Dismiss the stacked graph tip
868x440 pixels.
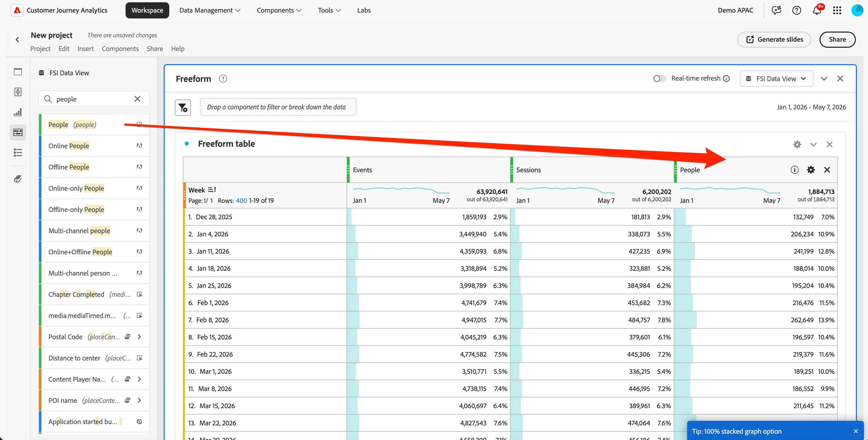856,431
